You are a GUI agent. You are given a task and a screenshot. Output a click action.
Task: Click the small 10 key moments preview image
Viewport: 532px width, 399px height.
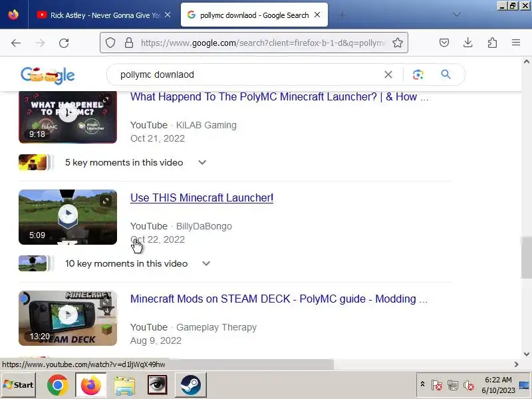click(33, 263)
